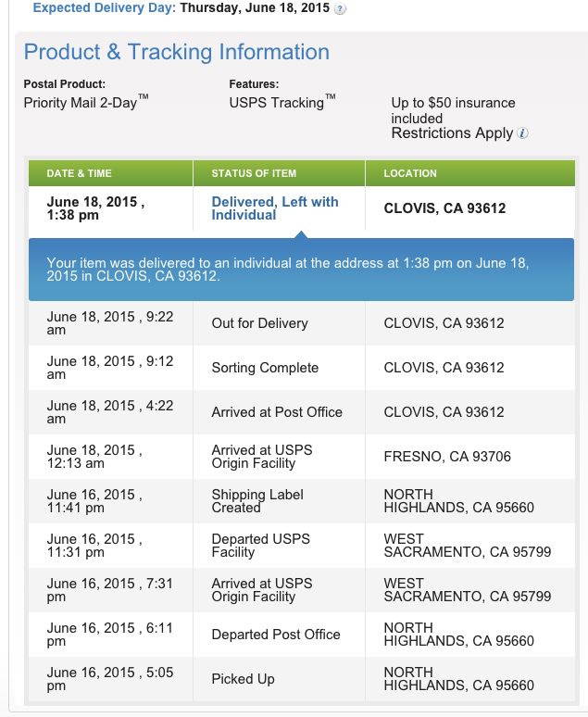The width and height of the screenshot is (588, 717).
Task: Select the LOCATION column header
Action: coord(410,173)
